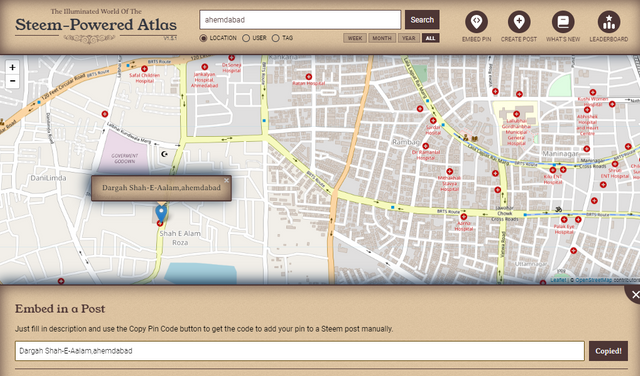640x376 pixels.
Task: Open the OpenStreetMap contributors link
Action: pos(593,280)
